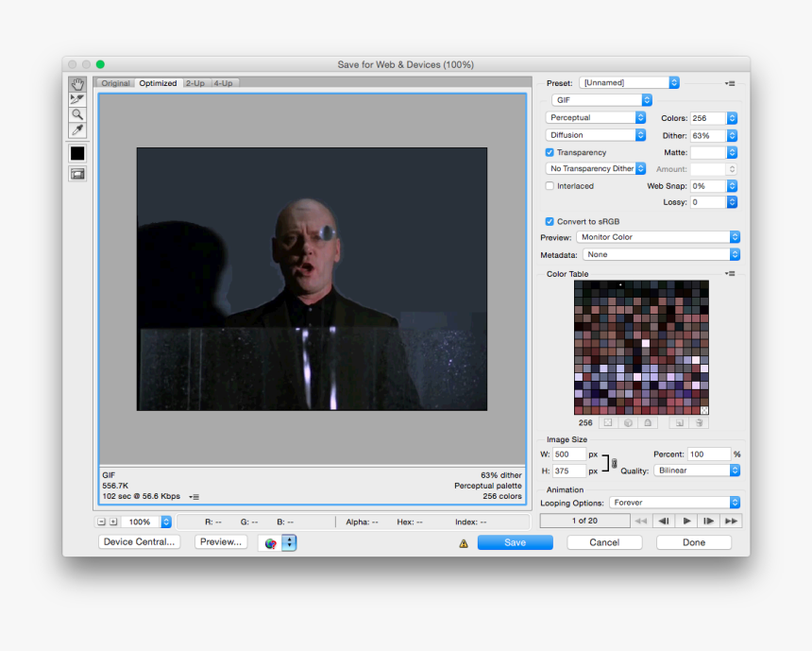Viewport: 812px width, 651px height.
Task: Click the Cancel button
Action: (604, 542)
